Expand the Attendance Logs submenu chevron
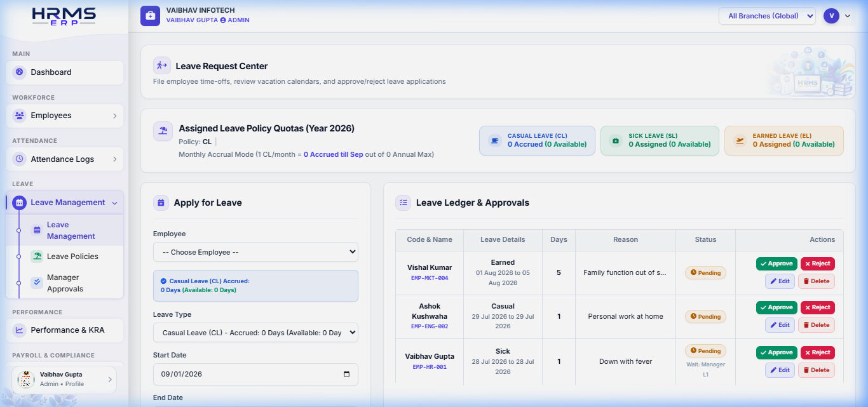 pos(115,159)
